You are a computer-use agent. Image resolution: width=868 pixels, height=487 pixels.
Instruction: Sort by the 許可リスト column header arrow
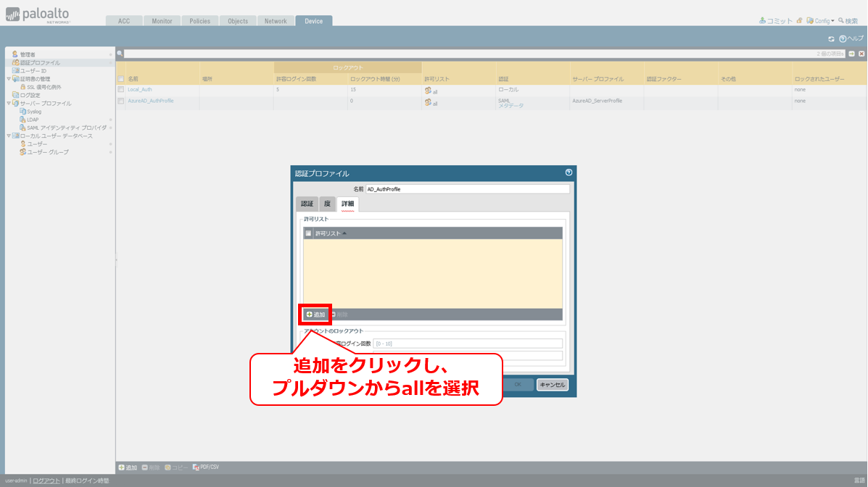coord(344,233)
